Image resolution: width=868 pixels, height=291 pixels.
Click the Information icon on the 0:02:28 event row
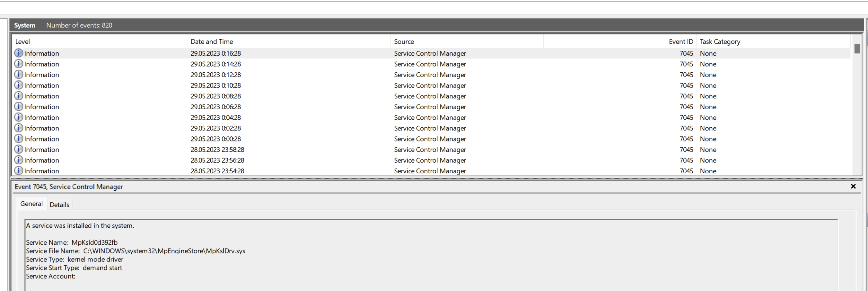[x=19, y=128]
